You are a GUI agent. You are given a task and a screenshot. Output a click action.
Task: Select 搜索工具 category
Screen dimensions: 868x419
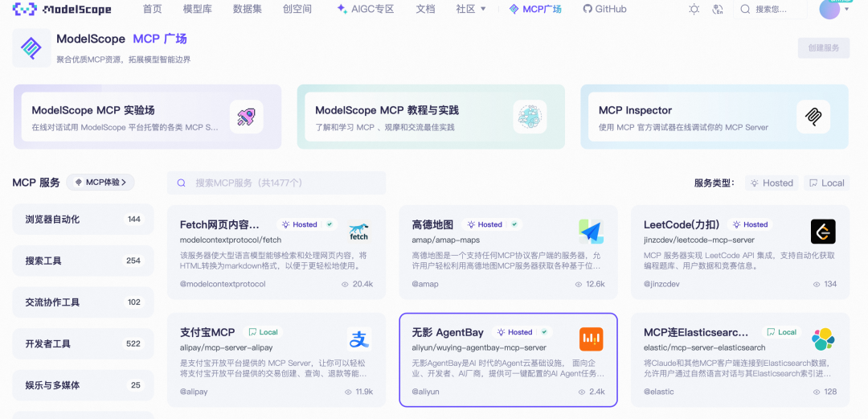coord(83,261)
